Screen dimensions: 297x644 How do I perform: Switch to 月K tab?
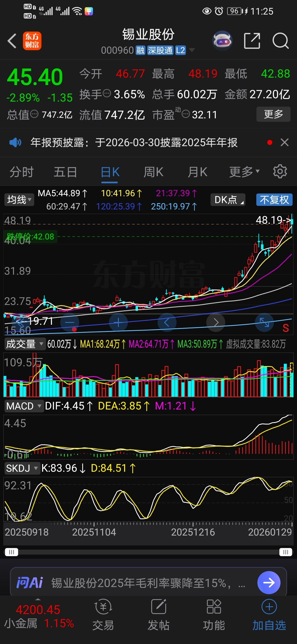pos(198,172)
